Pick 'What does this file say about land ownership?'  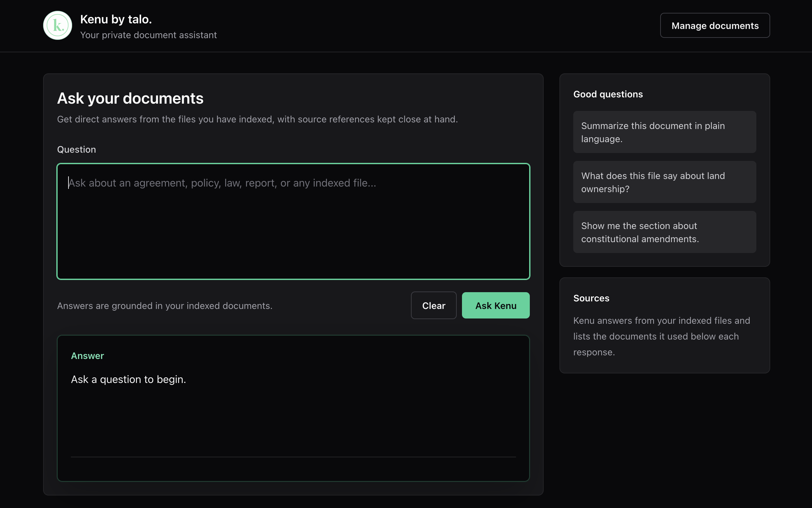tap(664, 182)
